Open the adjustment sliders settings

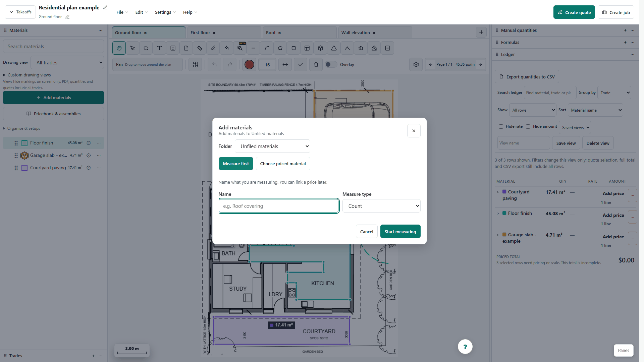pyautogui.click(x=195, y=65)
